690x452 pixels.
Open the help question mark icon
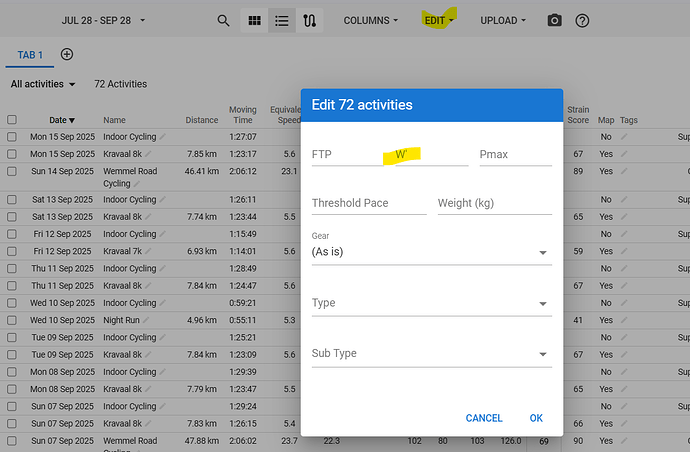[x=582, y=21]
